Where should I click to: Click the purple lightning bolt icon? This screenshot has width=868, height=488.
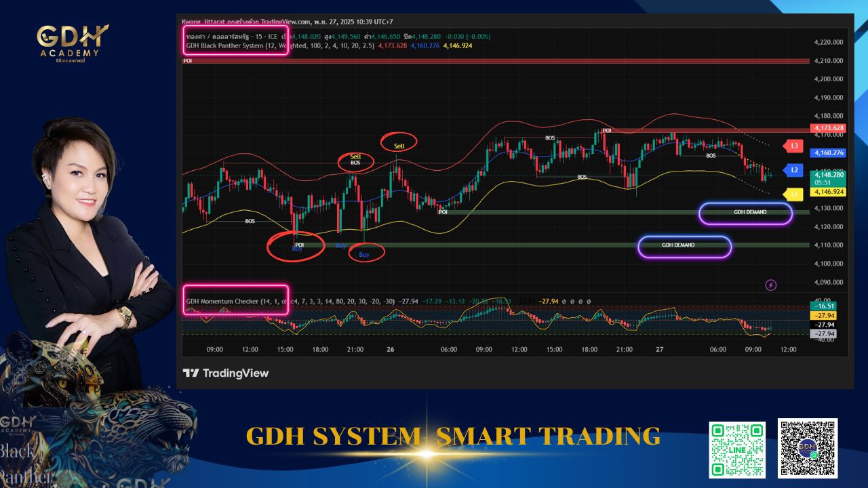[x=771, y=285]
